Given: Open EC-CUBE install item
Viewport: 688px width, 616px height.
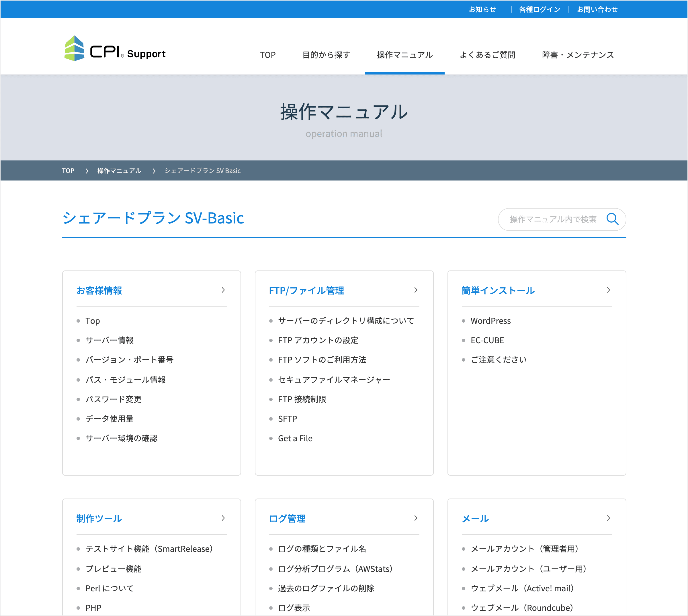Looking at the screenshot, I should pyautogui.click(x=487, y=340).
